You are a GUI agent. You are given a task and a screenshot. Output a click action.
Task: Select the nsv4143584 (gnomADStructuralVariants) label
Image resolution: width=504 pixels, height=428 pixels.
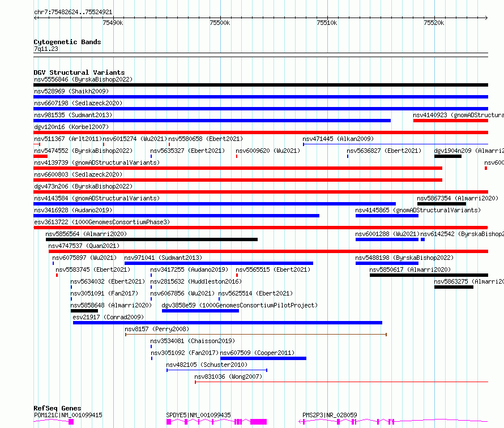pyautogui.click(x=97, y=198)
